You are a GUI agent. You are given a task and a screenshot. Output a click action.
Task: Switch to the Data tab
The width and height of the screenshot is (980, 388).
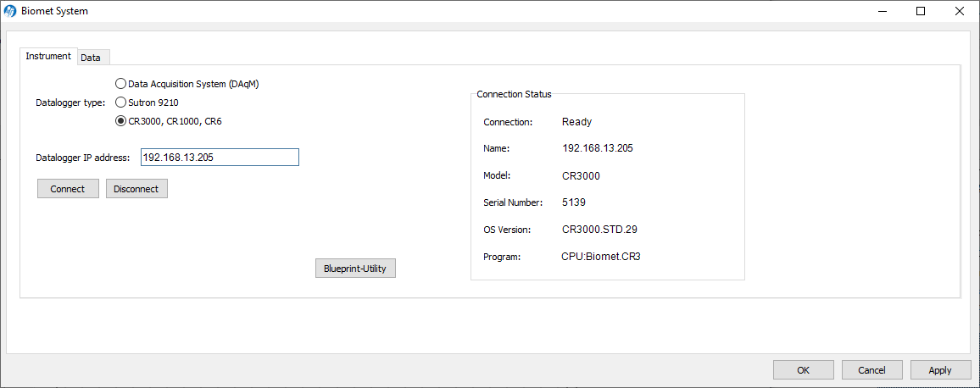coord(91,58)
